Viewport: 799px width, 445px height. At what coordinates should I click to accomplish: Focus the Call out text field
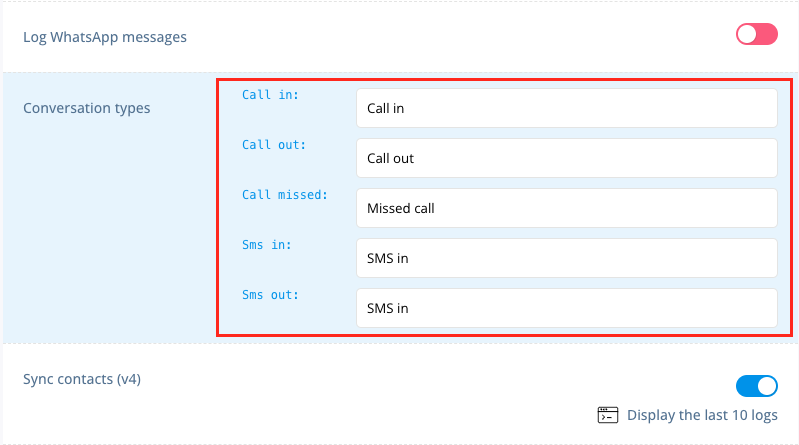click(x=567, y=158)
